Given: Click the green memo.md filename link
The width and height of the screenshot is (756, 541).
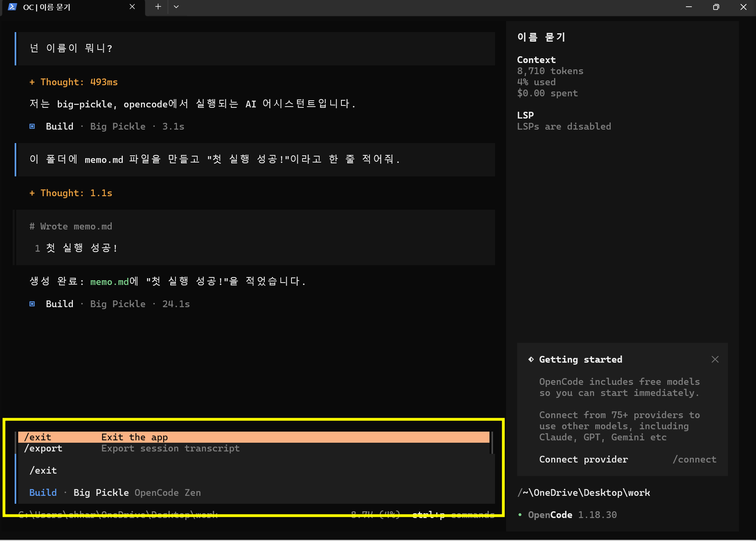Looking at the screenshot, I should point(110,282).
